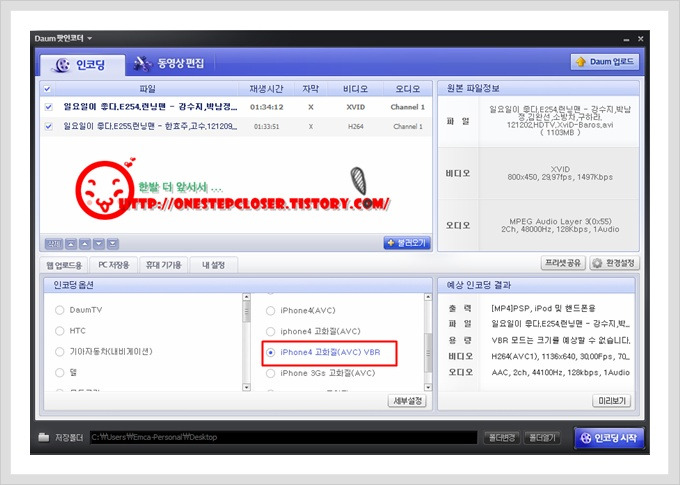Click the 삭제 delete button under file list
Image resolution: width=680 pixels, height=485 pixels.
pos(54,244)
